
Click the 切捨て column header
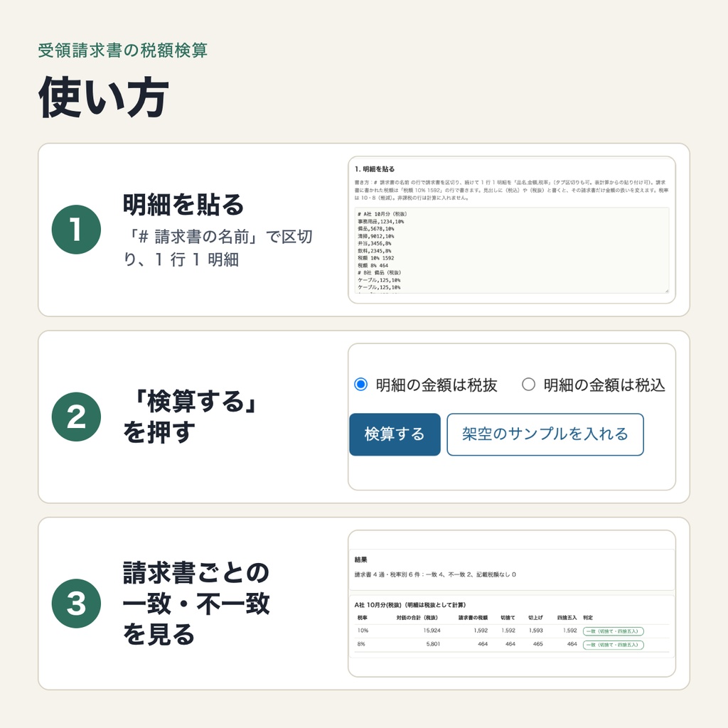(x=508, y=618)
